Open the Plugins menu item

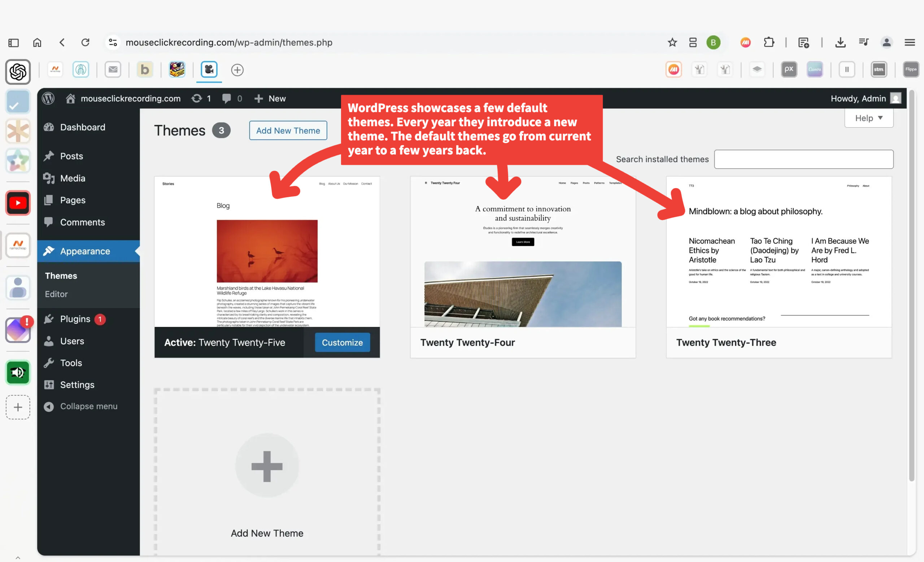pyautogui.click(x=75, y=319)
